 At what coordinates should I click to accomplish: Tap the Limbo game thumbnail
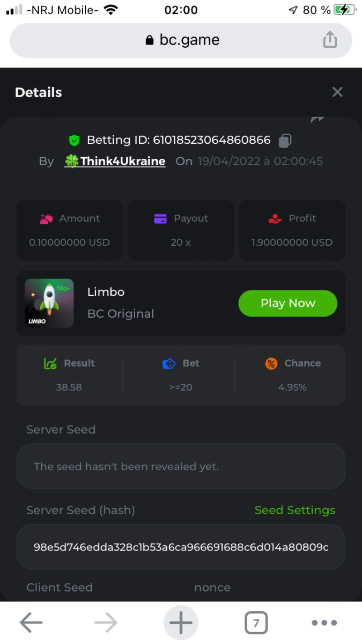pos(49,303)
